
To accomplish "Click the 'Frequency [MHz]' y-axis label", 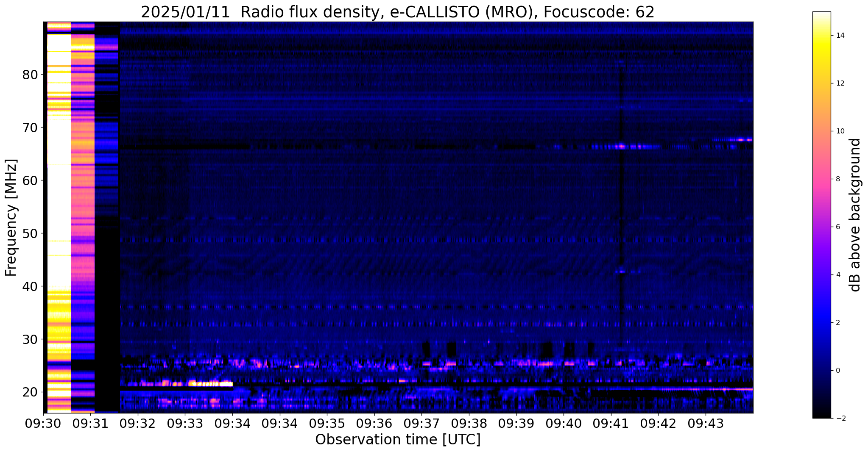I will pyautogui.click(x=11, y=218).
